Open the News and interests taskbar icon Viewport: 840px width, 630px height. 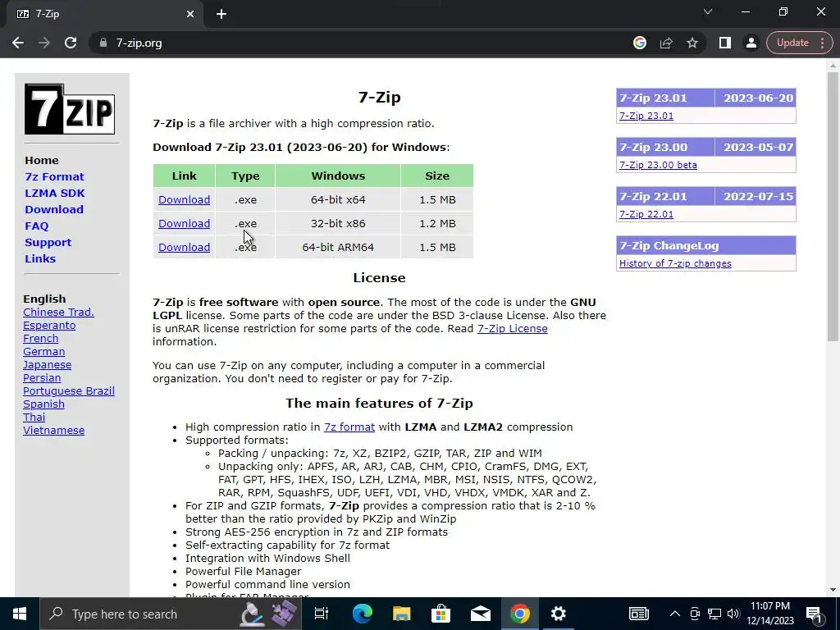pyautogui.click(x=638, y=614)
